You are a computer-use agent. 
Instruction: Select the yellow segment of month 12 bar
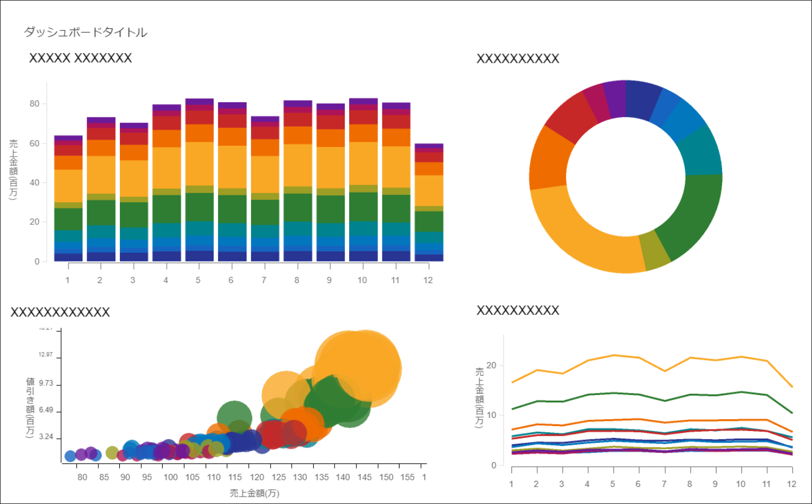[x=428, y=190]
